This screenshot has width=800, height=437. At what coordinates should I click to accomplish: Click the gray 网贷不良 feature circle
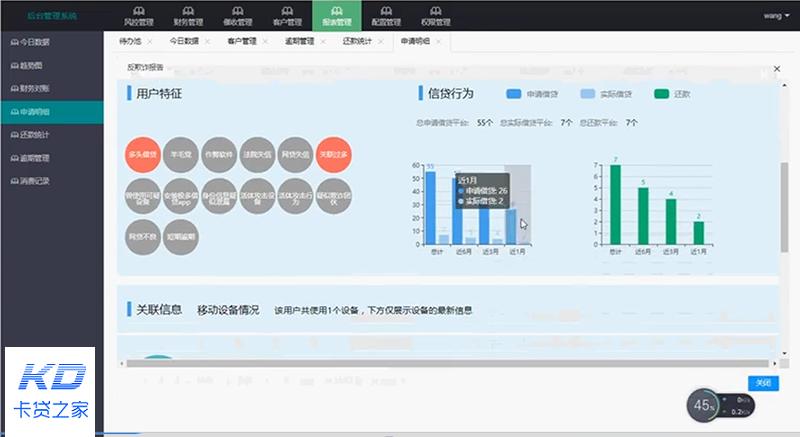pos(143,237)
